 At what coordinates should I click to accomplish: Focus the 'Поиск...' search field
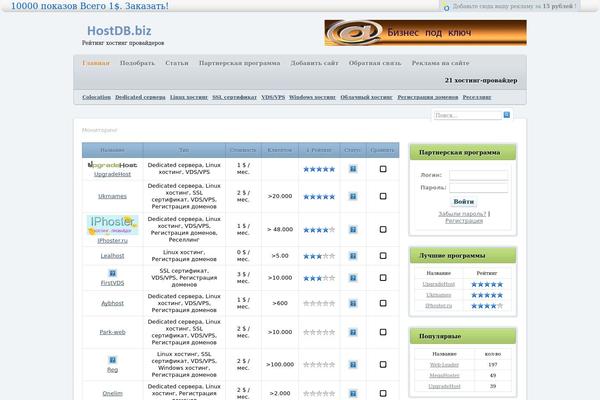[x=468, y=115]
